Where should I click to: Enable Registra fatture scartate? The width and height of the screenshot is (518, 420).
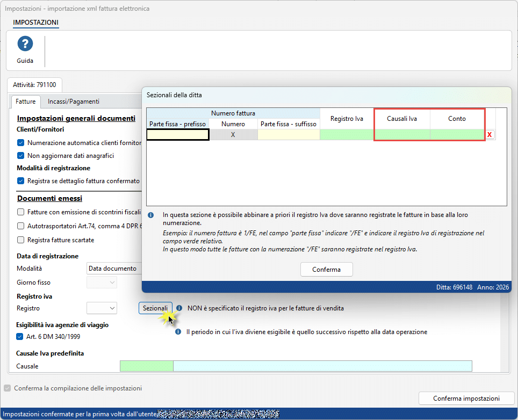click(20, 240)
